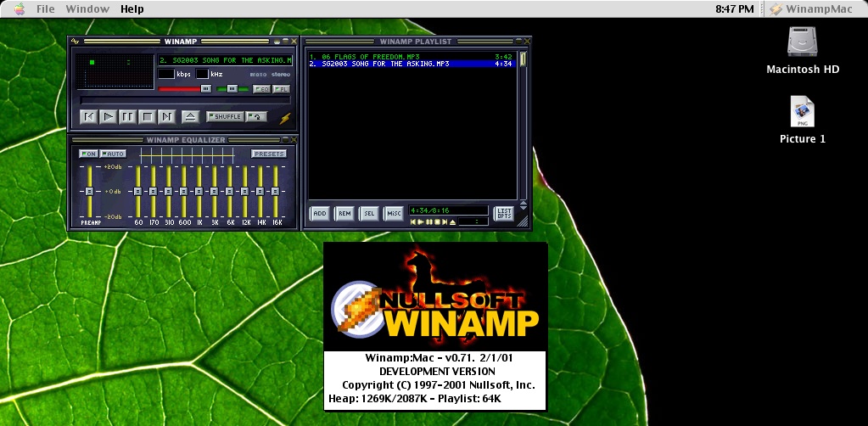Open the Apple menu
The width and height of the screenshot is (868, 426).
point(20,8)
